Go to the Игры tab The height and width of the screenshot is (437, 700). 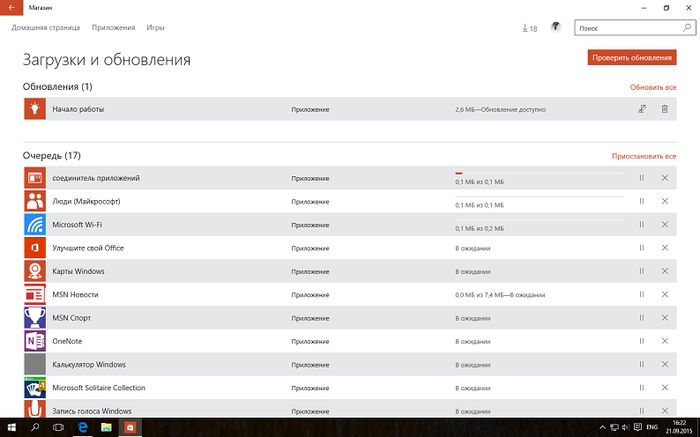click(156, 29)
